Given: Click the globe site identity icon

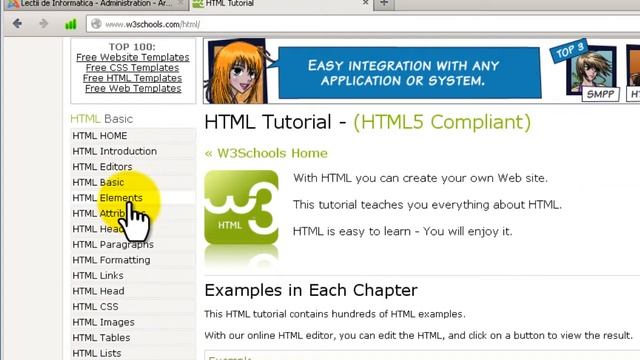Looking at the screenshot, I should [96, 24].
